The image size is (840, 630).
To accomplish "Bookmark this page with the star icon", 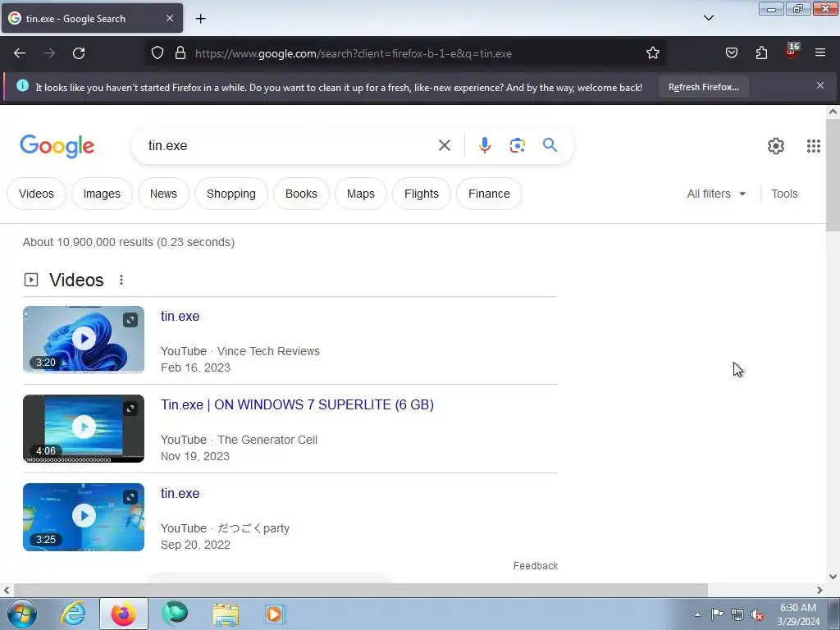I will 652,53.
